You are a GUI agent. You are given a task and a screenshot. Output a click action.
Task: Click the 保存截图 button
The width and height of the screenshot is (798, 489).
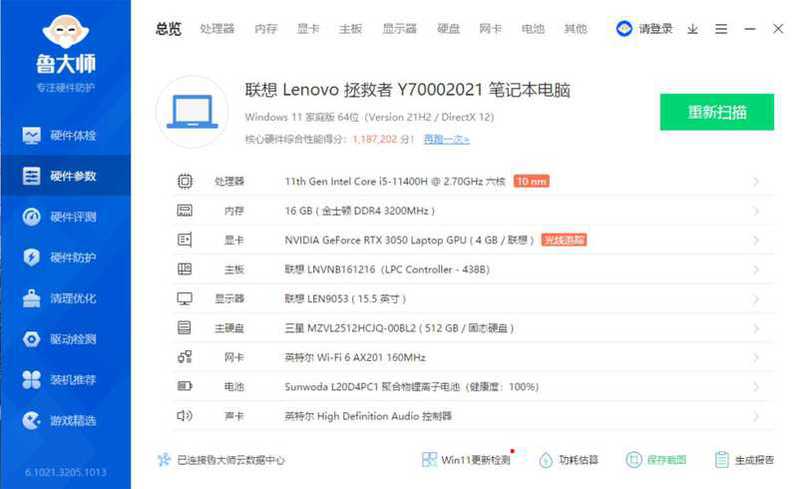pyautogui.click(x=656, y=460)
